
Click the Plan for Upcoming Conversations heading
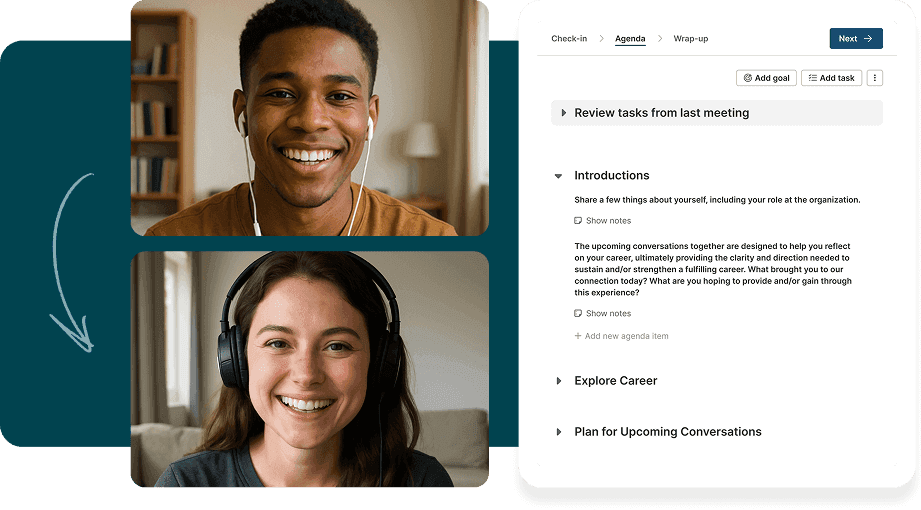667,431
